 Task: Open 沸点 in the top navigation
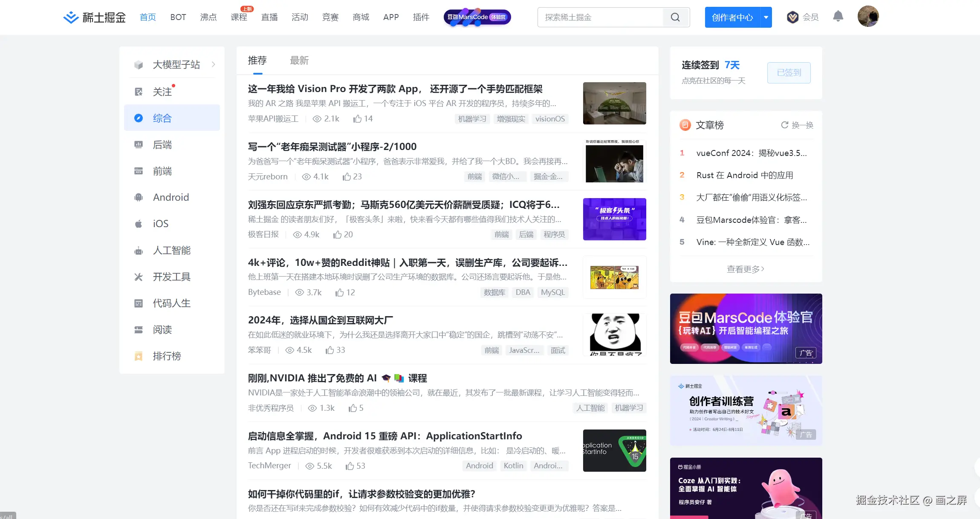208,17
